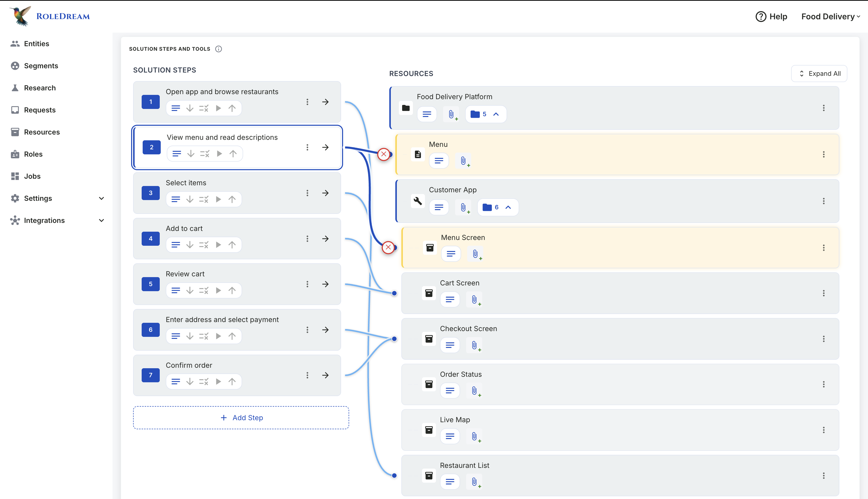
Task: Click red X to disconnect Menu Screen link
Action: point(388,247)
